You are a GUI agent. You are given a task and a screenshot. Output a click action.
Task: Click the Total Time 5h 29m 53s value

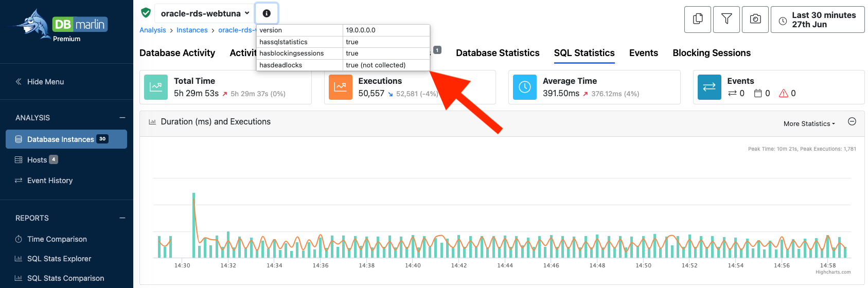(196, 93)
